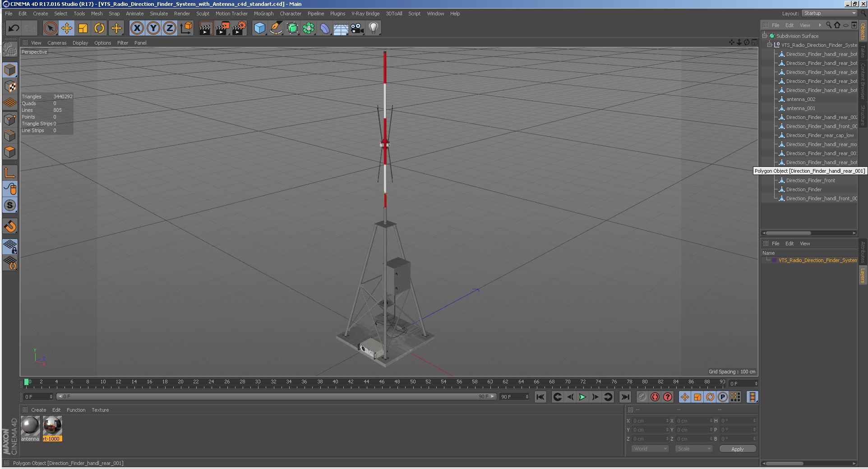
Task: Open viewport Cameras menu
Action: 57,43
